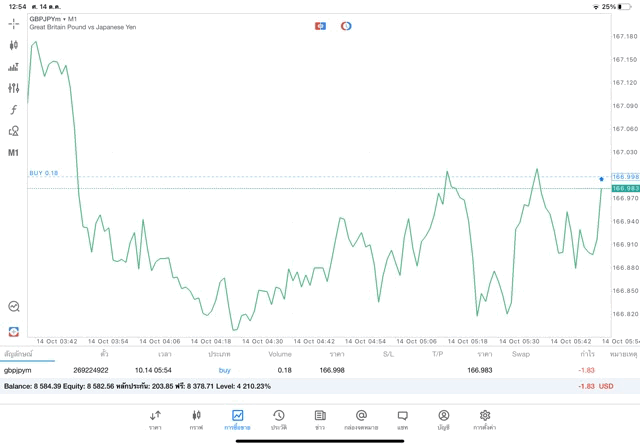Sort by กำไร profit column header
This screenshot has width=640, height=447.
(x=587, y=354)
